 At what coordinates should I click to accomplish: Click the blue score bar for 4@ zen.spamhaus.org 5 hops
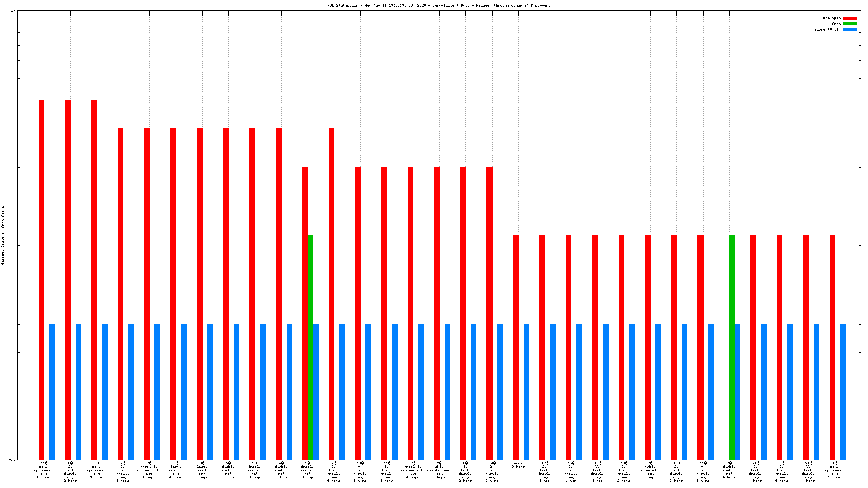click(x=843, y=391)
